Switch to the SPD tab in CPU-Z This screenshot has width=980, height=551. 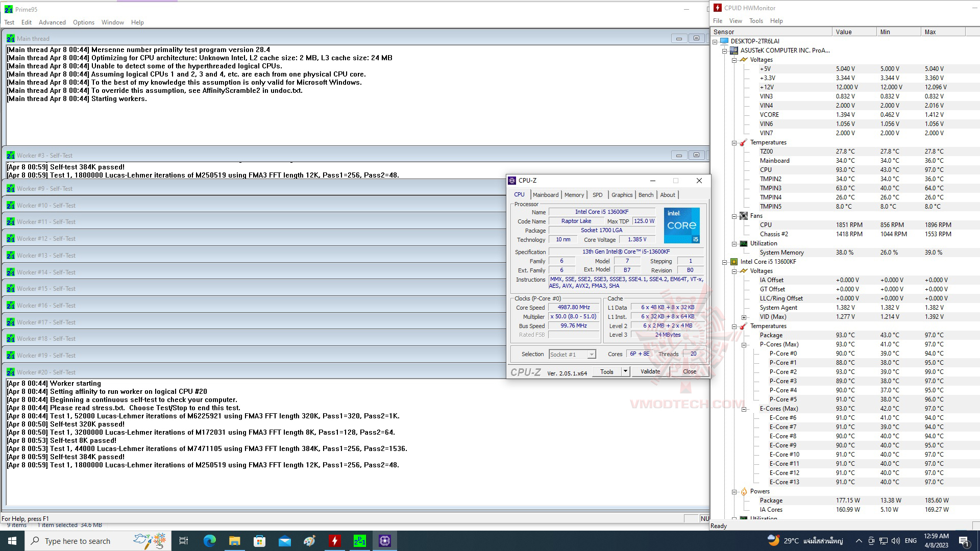pos(597,195)
